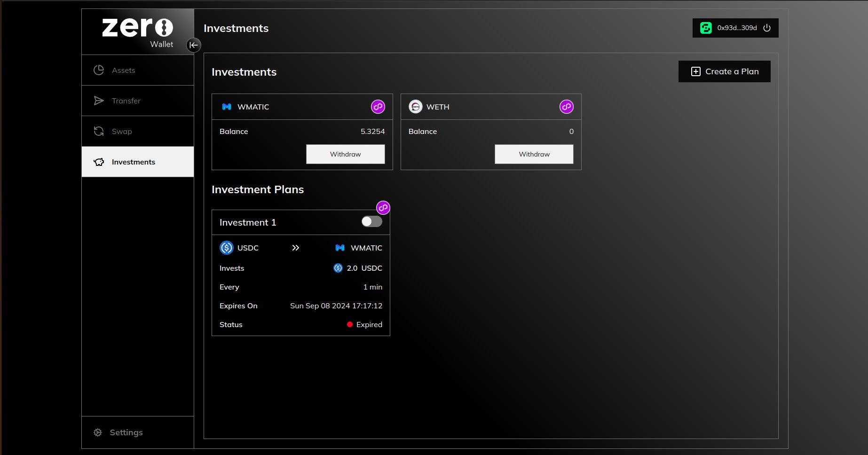The image size is (868, 455).
Task: Click the WMATIC destination token name
Action: 366,248
